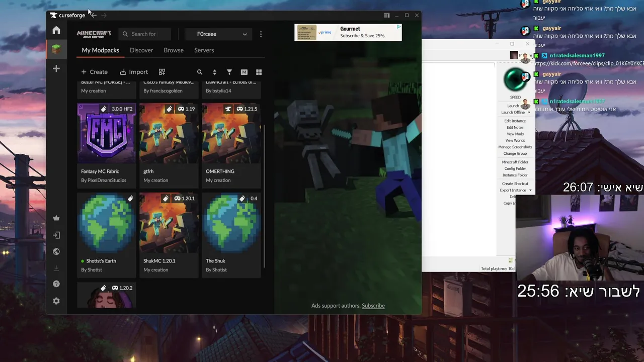The width and height of the screenshot is (644, 362).
Task: Click the add-tiles icon beside Import
Action: pyautogui.click(x=162, y=72)
